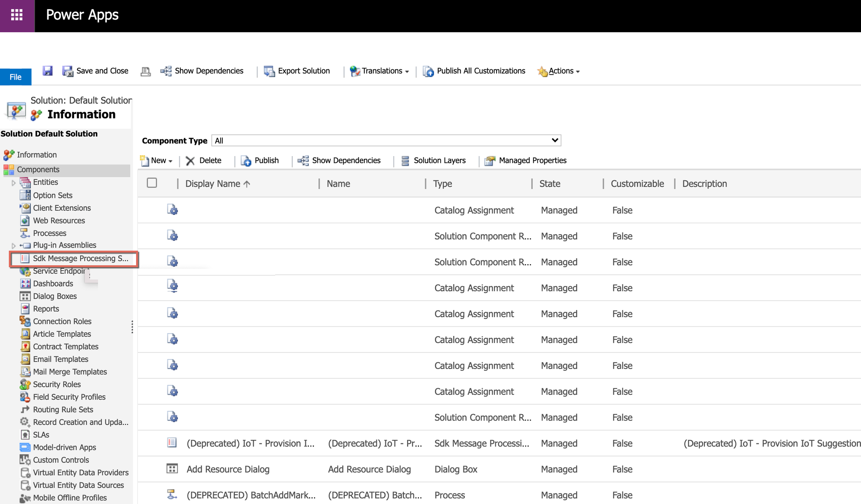The height and width of the screenshot is (504, 861).
Task: Select Mail Merge Templates in tree
Action: click(70, 372)
